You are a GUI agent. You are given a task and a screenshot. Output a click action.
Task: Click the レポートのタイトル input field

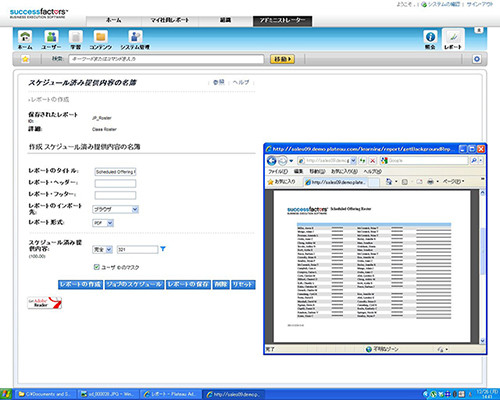(x=115, y=172)
